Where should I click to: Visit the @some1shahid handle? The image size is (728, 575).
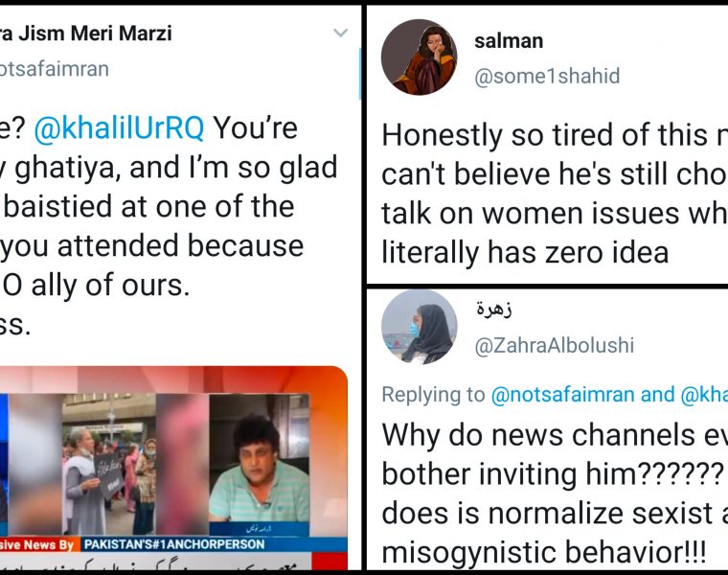(x=547, y=78)
